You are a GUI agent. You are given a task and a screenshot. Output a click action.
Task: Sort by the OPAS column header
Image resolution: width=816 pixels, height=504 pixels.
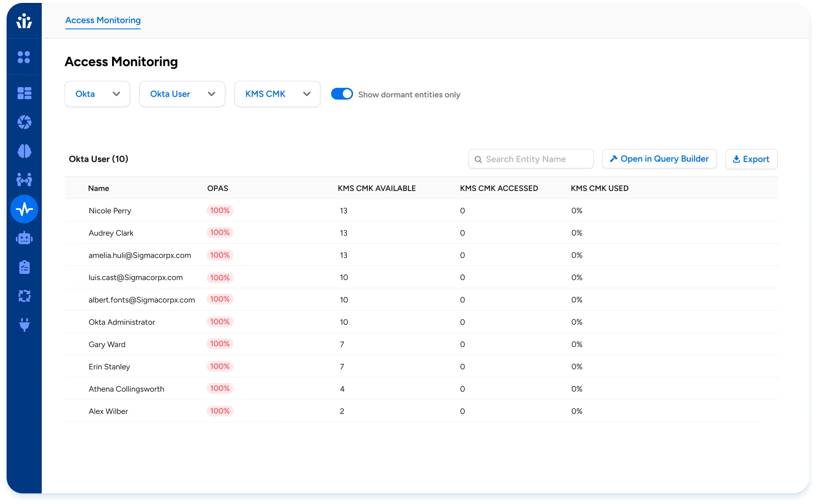click(218, 188)
